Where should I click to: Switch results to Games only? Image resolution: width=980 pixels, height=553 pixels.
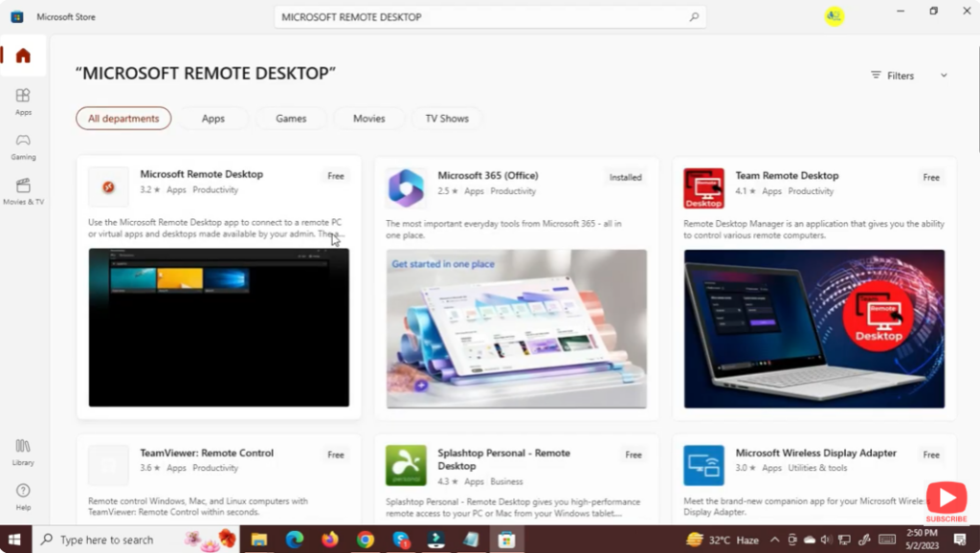click(x=291, y=118)
